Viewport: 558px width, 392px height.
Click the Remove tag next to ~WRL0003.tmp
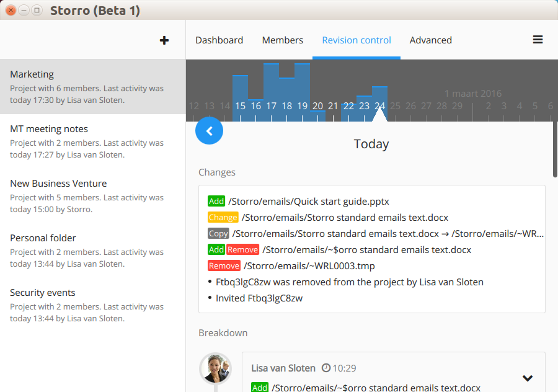pyautogui.click(x=224, y=266)
